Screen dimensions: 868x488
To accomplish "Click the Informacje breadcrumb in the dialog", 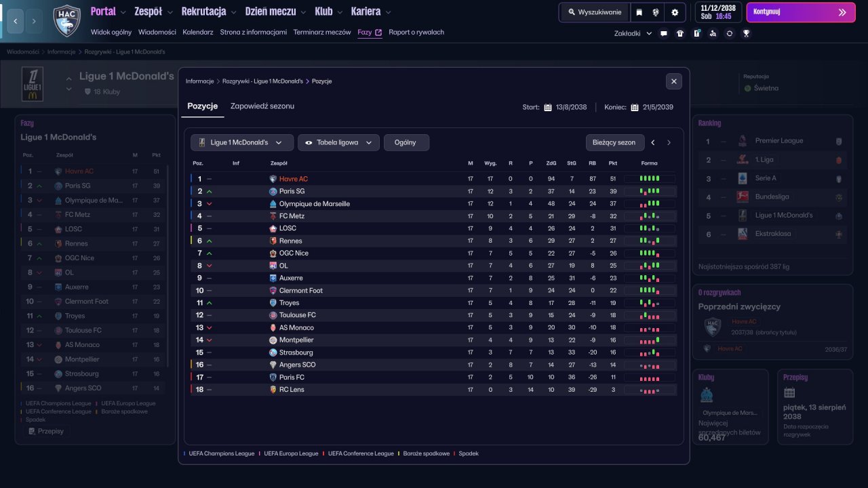I will [199, 81].
